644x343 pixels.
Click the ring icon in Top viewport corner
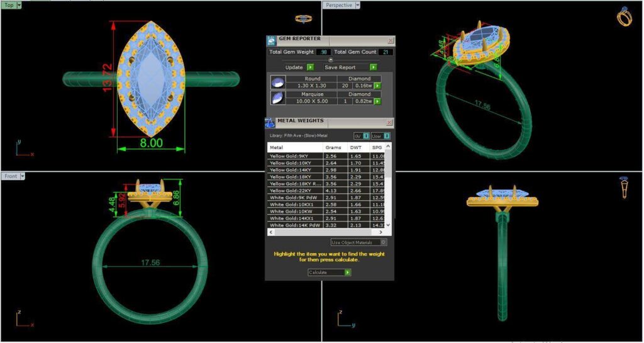point(303,19)
